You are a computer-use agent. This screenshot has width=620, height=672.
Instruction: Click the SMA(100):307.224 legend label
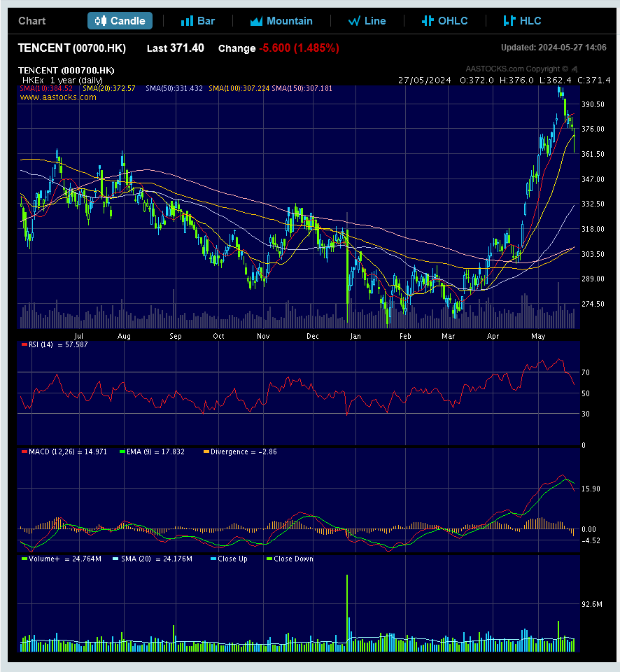[239, 88]
